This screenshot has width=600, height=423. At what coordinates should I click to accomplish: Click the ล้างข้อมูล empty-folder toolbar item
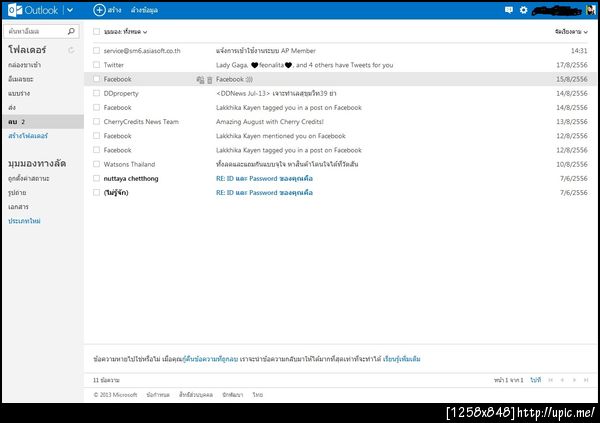tap(144, 10)
